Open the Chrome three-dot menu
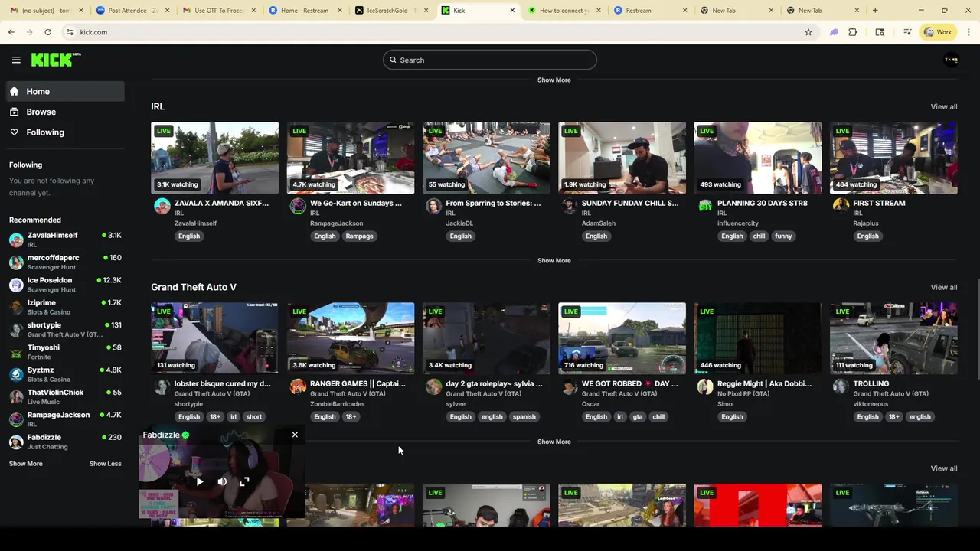This screenshot has height=551, width=980. [969, 32]
